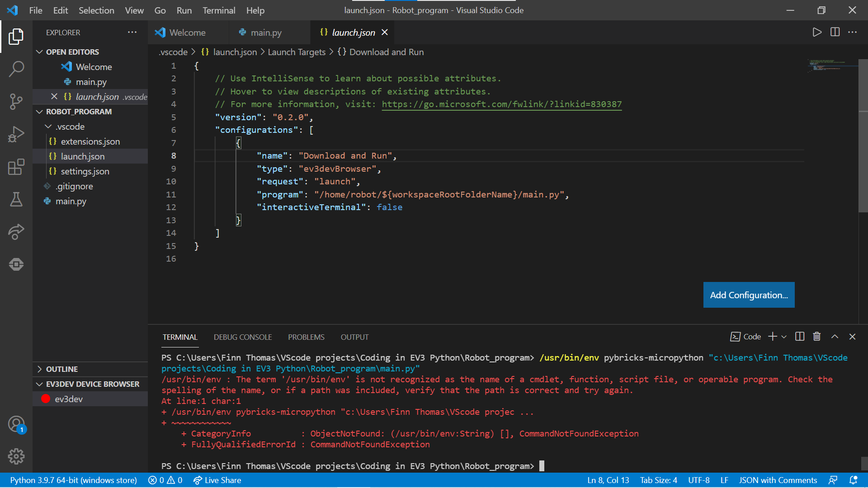Click the errors and warnings status indicator

(x=165, y=480)
